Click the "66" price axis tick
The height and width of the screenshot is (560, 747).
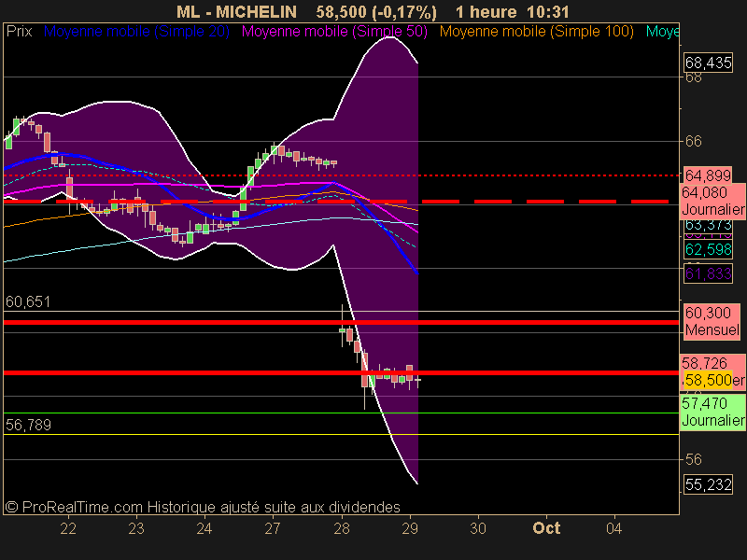point(693,142)
